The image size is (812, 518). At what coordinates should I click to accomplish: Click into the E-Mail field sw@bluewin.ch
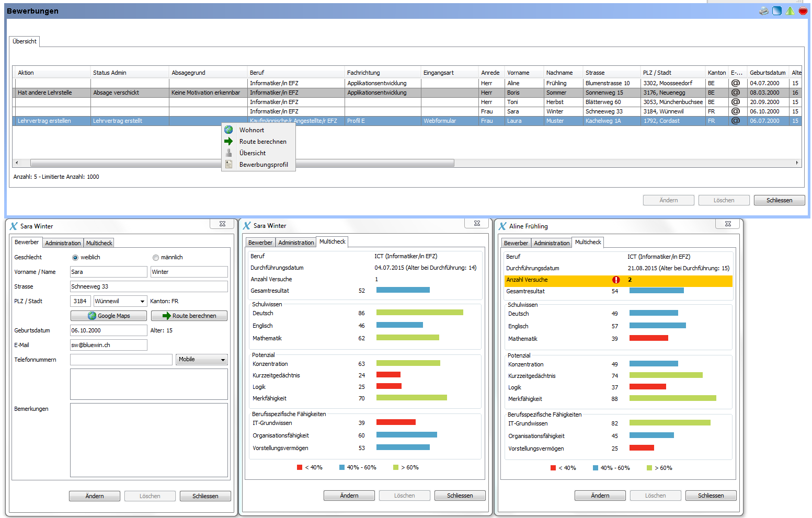pyautogui.click(x=109, y=345)
